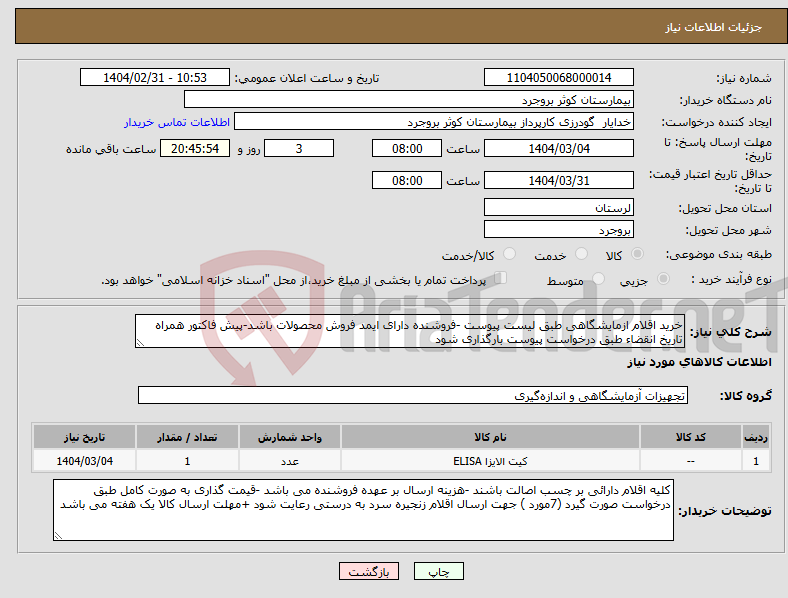Select the جزیی purchase type radio
Screen dimensions: 788x598
pos(663,279)
